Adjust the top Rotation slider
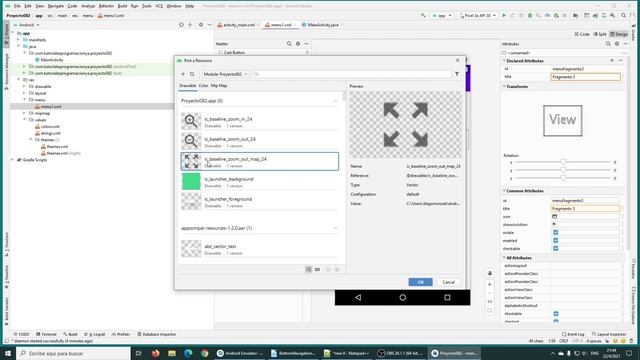This screenshot has width=640, height=360. 563,162
